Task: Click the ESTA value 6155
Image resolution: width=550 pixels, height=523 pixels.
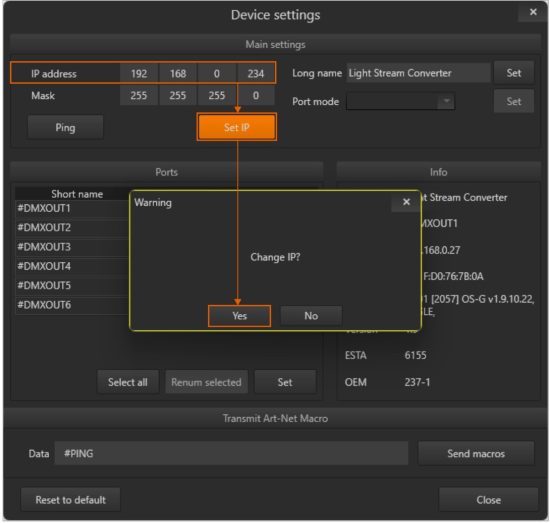Action: pyautogui.click(x=415, y=355)
